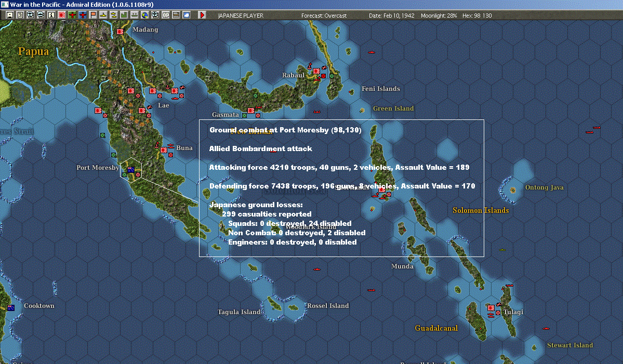Click the Feni Islands map label
The width and height of the screenshot is (623, 364).
click(381, 88)
